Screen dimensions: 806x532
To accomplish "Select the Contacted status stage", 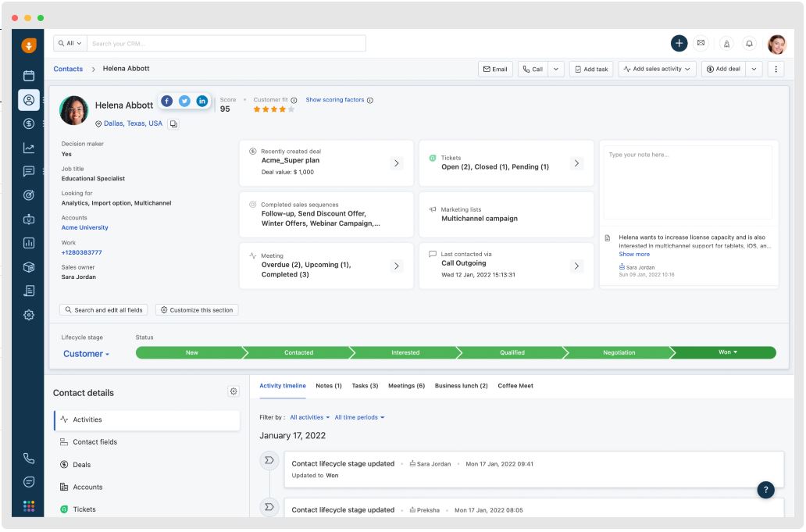I will 298,352.
